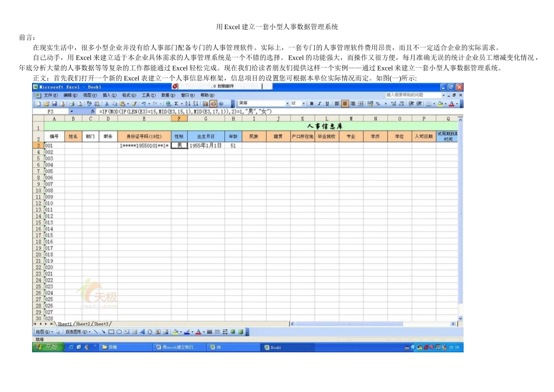554x392 pixels.
Task: Click the Print icon in toolbar
Action: click(x=72, y=104)
